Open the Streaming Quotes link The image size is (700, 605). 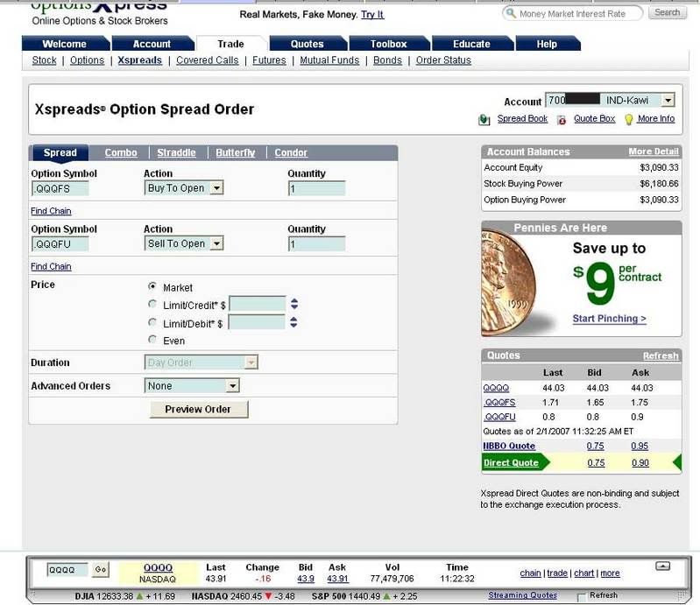522,595
